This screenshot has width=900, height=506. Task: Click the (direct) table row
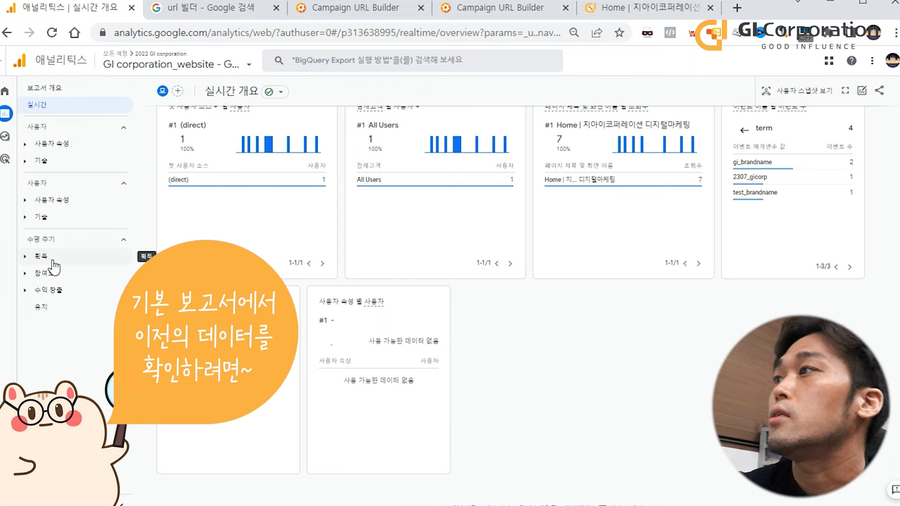coord(247,180)
